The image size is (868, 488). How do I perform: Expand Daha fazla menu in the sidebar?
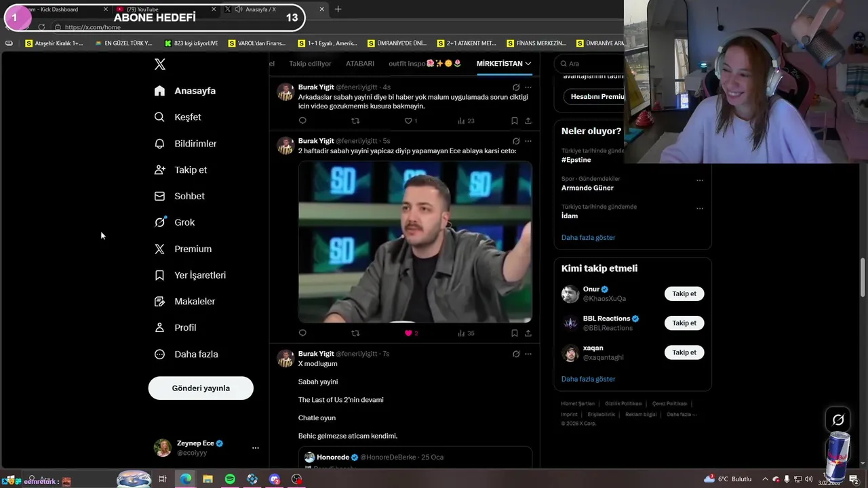coord(186,354)
